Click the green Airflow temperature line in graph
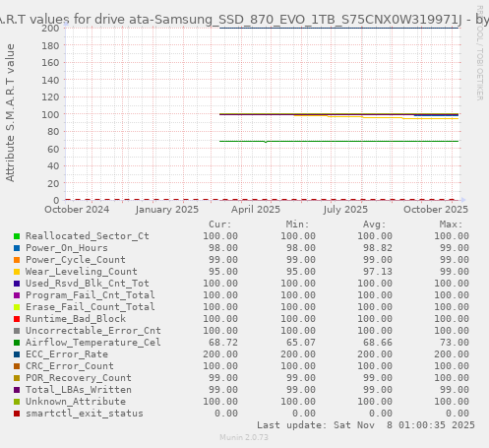489x448 pixels. [338, 141]
